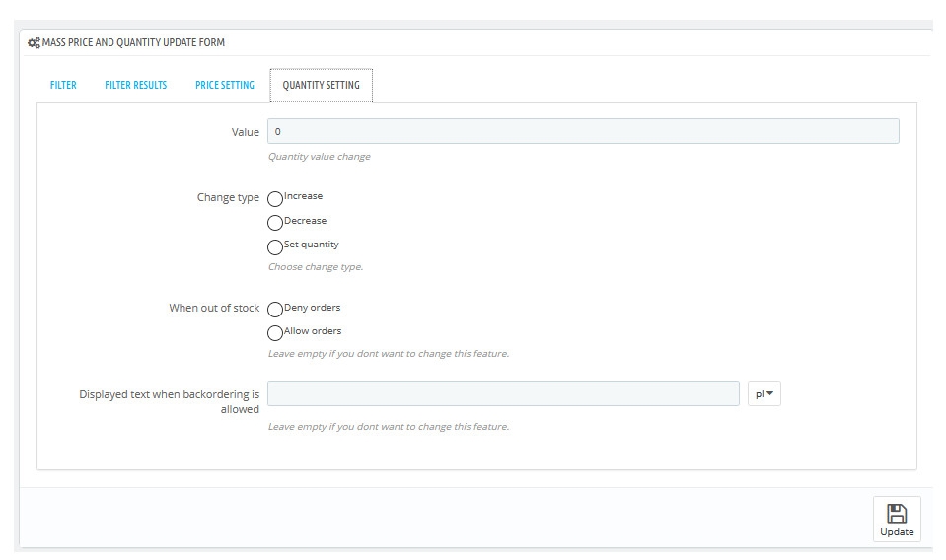Select the Quantity Setting tab
946x560 pixels.
[x=321, y=85]
